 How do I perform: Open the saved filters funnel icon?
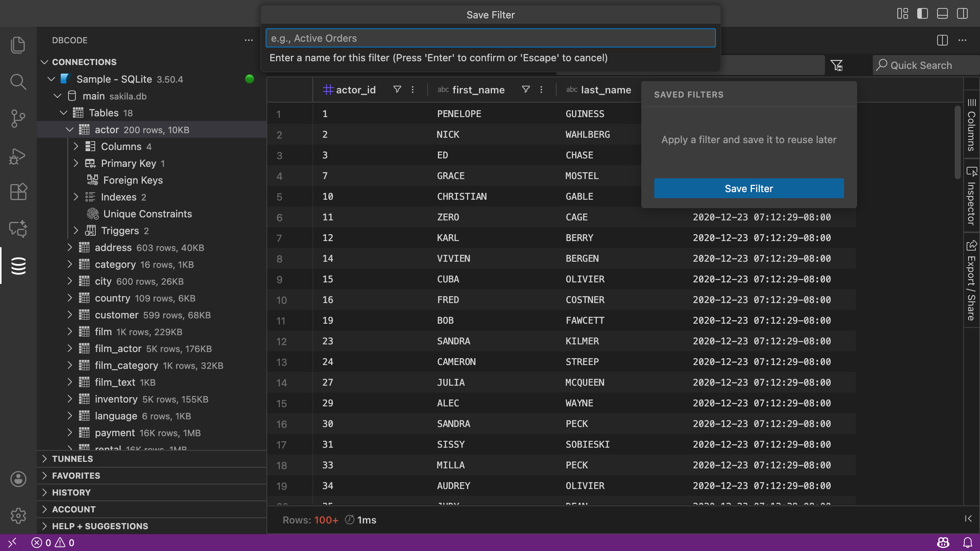[836, 65]
